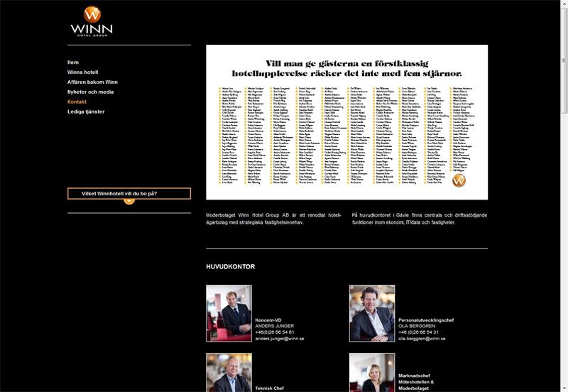The image size is (568, 392).
Task: Click Ola Berggren's phone number
Action: click(x=418, y=332)
